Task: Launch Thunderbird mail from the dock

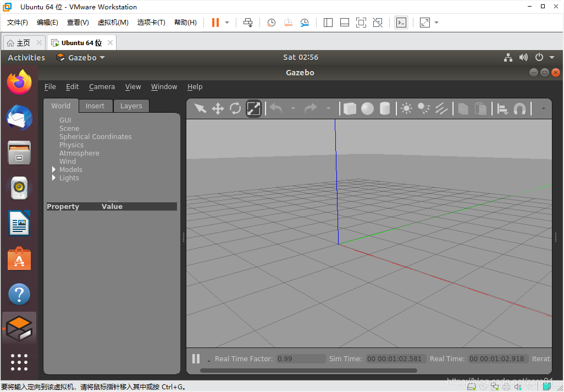Action: coord(19,118)
